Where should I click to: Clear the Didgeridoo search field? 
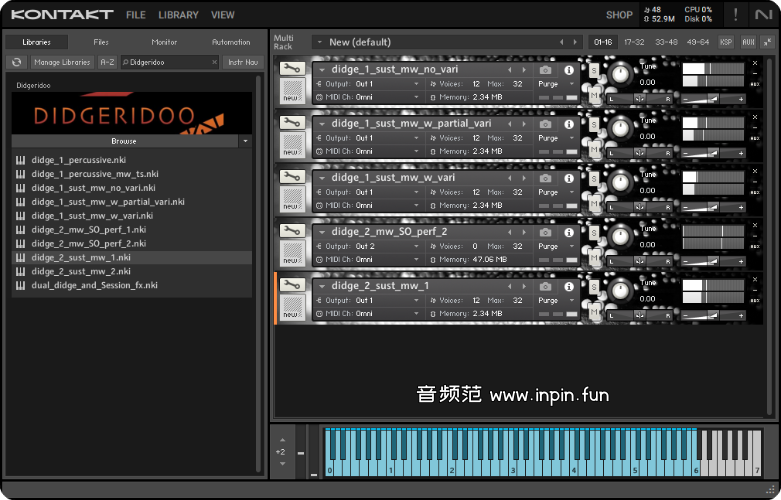(x=214, y=62)
